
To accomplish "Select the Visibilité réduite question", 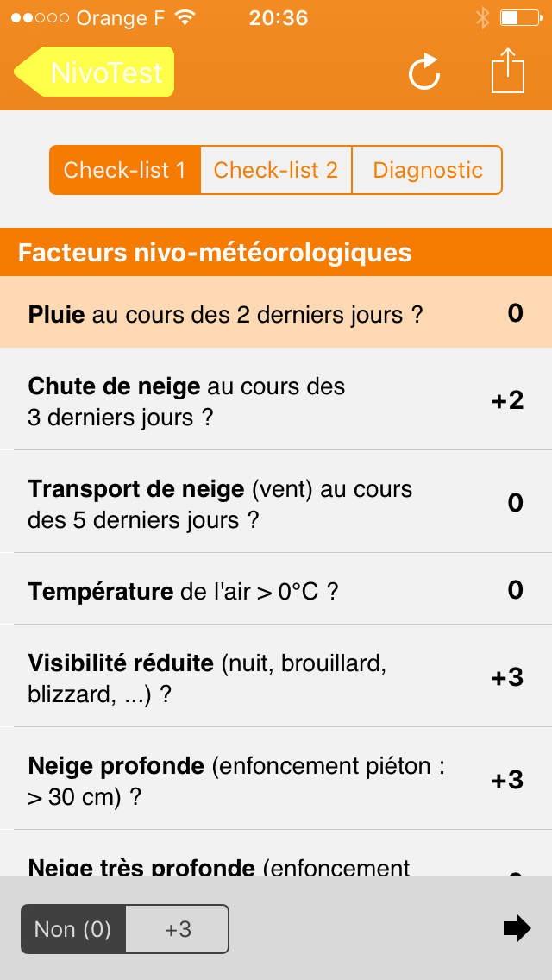I will 276,677.
